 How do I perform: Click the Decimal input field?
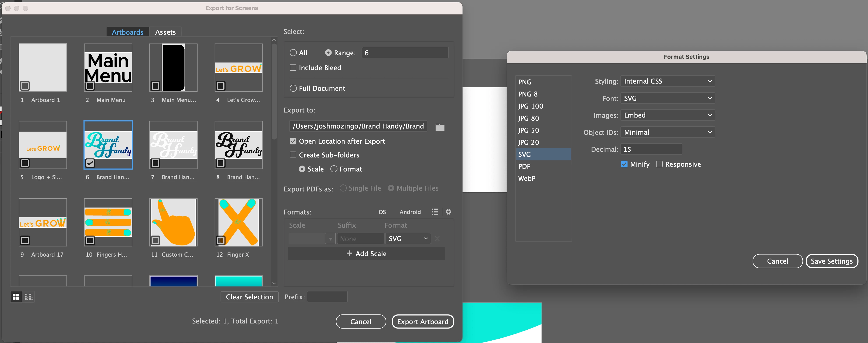pyautogui.click(x=651, y=149)
